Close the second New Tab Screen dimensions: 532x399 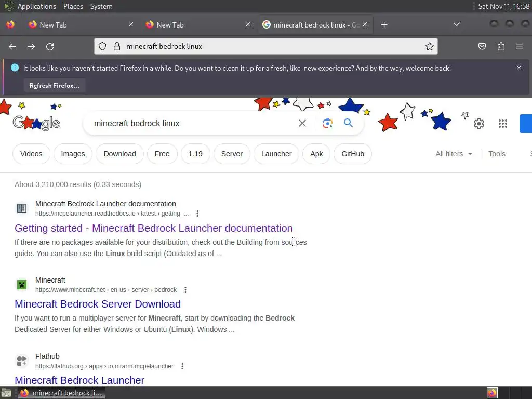[248, 24]
